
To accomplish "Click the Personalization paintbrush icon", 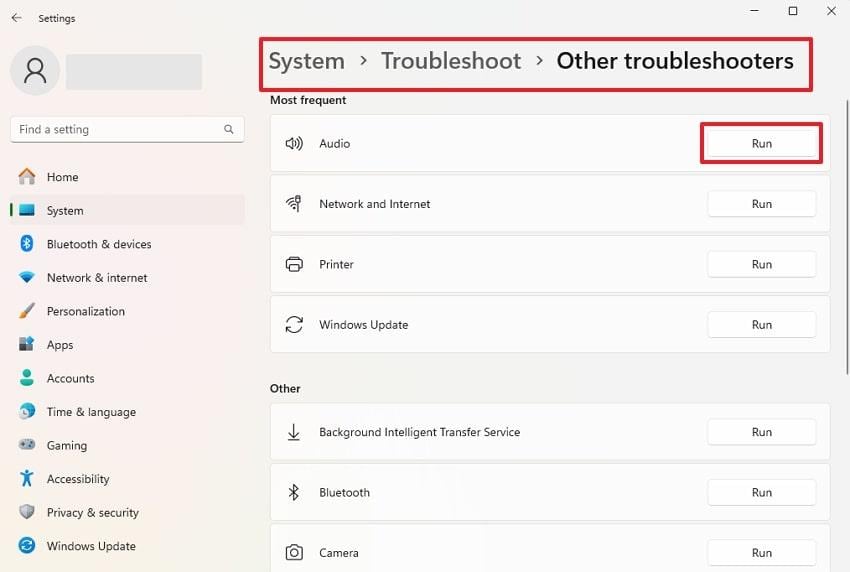I will click(27, 311).
